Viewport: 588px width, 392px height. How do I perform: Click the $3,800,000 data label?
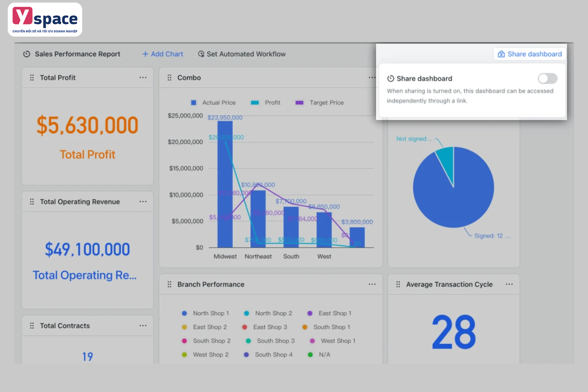pos(357,222)
